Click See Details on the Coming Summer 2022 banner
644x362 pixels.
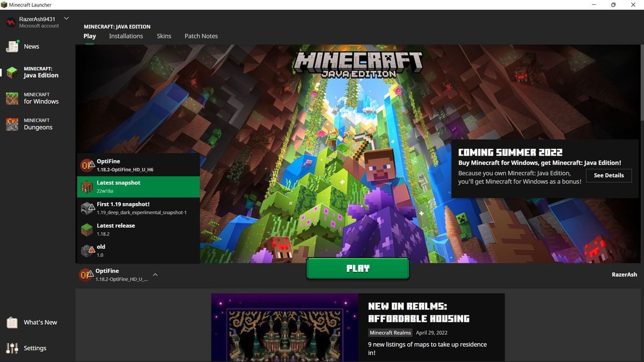coord(609,175)
